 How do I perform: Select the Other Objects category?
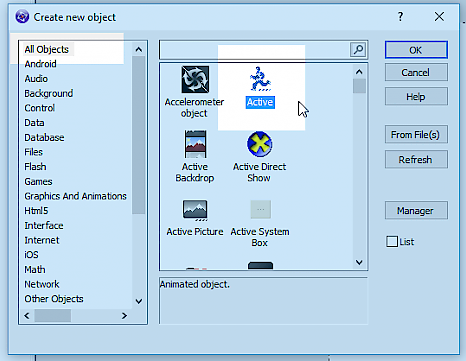[x=54, y=299]
